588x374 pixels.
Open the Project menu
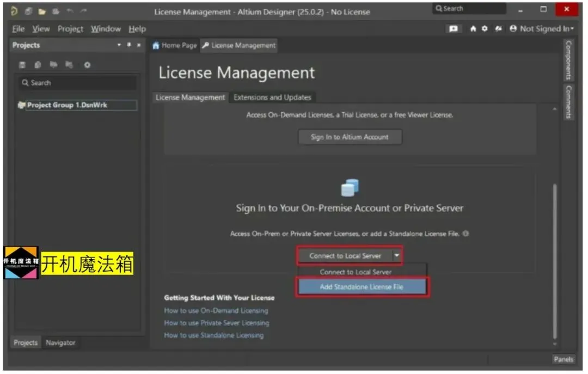pyautogui.click(x=70, y=29)
